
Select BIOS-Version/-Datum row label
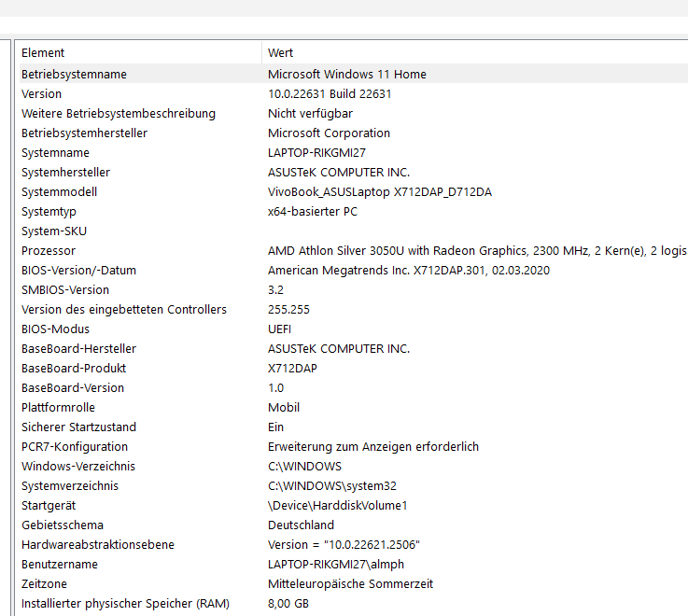[x=79, y=271]
